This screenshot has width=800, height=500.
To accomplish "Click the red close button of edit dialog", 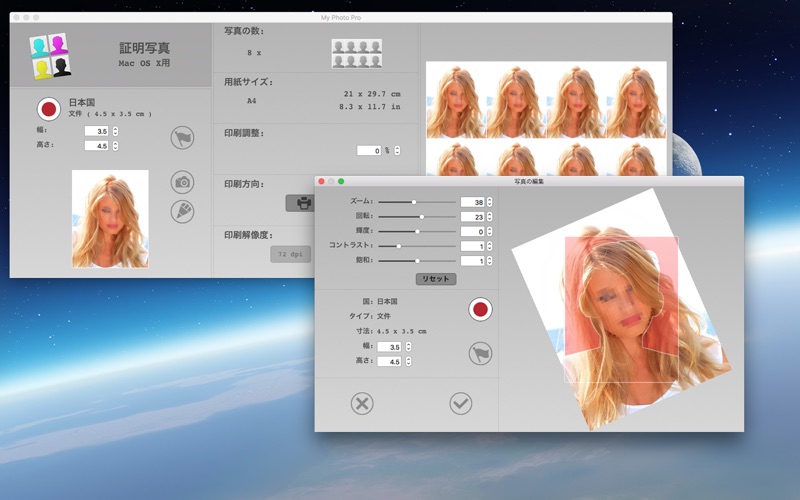I will (321, 182).
